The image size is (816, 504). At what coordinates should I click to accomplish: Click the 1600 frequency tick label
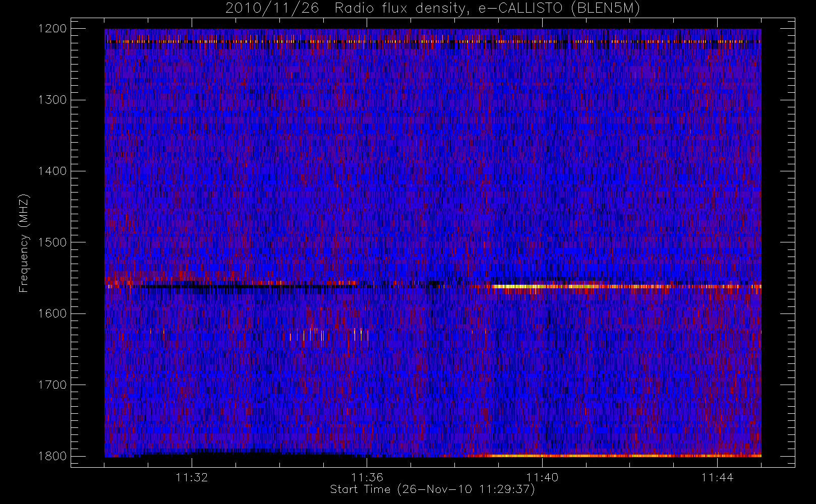click(x=52, y=313)
